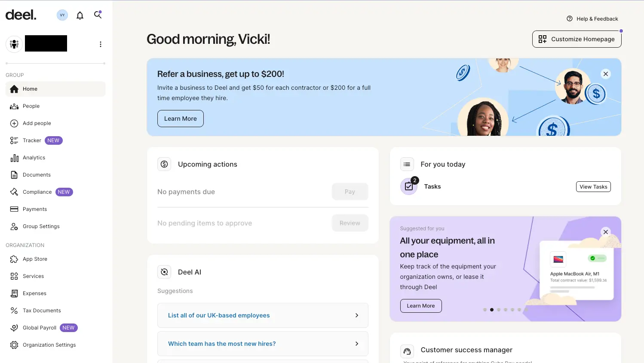
Task: Open Help & Feedback
Action: 592,18
